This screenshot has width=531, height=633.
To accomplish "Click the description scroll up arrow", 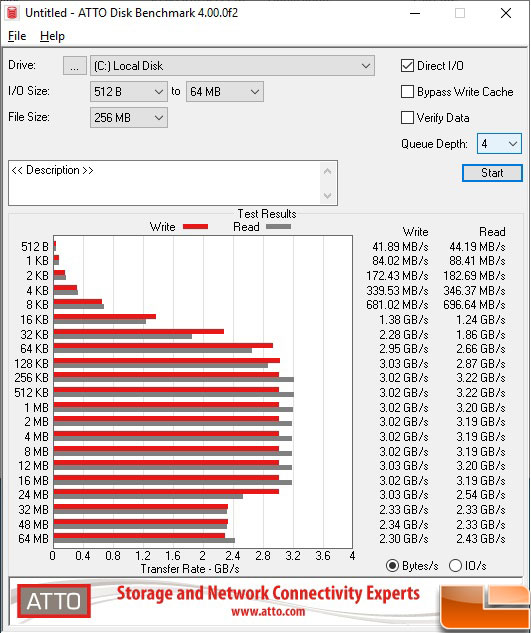I will pos(327,171).
